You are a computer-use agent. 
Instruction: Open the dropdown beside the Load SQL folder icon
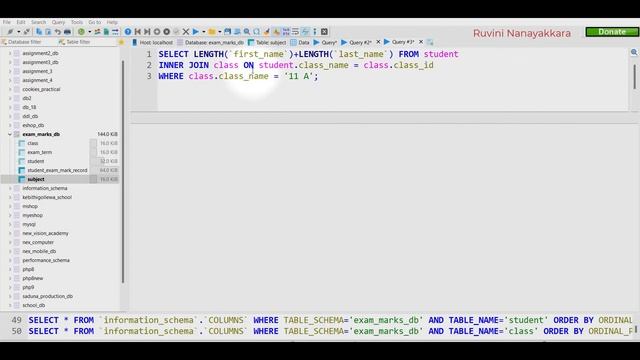(x=220, y=32)
